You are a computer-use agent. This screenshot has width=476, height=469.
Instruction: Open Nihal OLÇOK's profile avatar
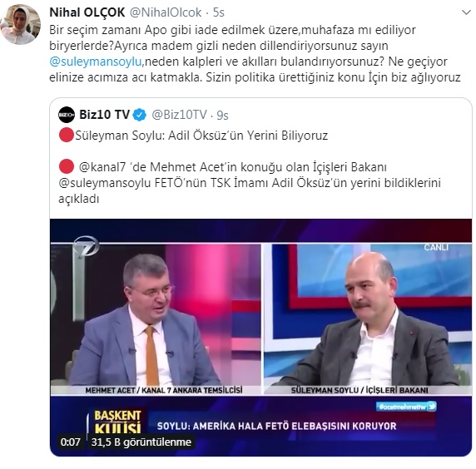point(21,24)
